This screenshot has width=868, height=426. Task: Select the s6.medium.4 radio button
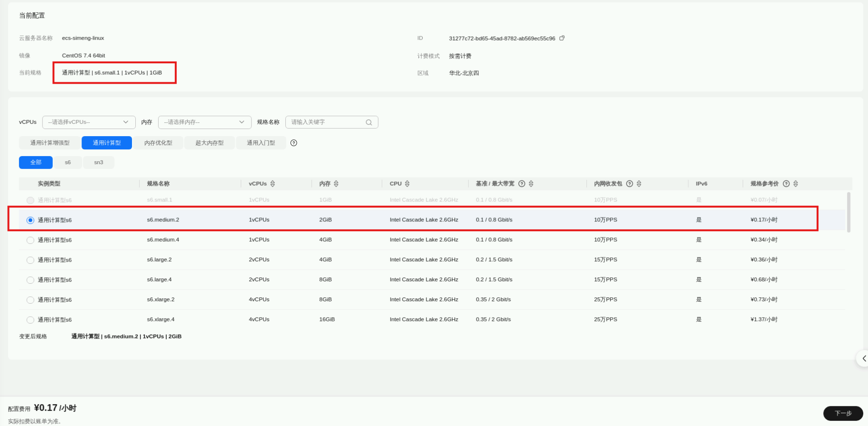[x=30, y=240]
